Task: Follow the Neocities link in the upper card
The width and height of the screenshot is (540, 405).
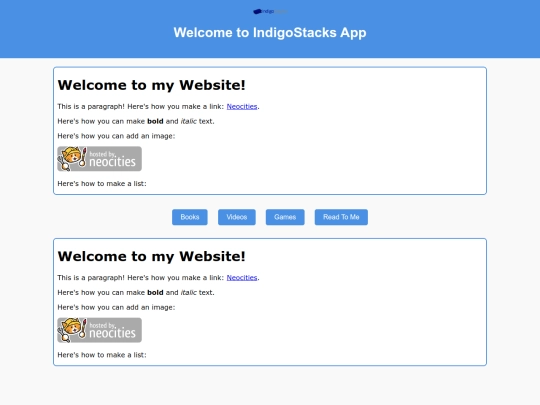Action: pos(242,106)
